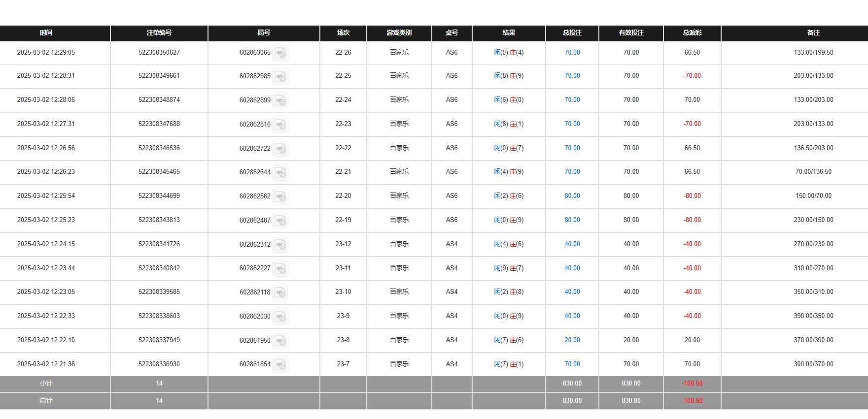The width and height of the screenshot is (868, 419).
Task: Click video icon next to 602862487
Action: pyautogui.click(x=280, y=221)
